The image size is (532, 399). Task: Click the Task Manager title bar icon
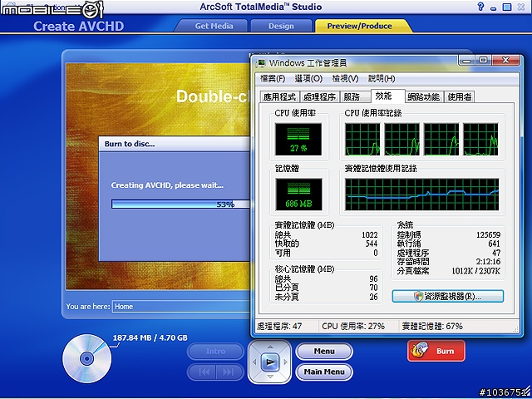pos(261,63)
